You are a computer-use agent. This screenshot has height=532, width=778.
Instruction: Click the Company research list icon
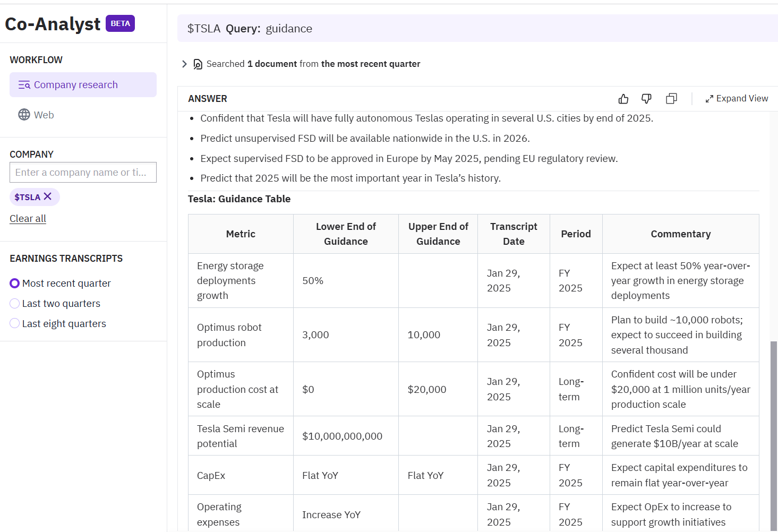pos(24,85)
